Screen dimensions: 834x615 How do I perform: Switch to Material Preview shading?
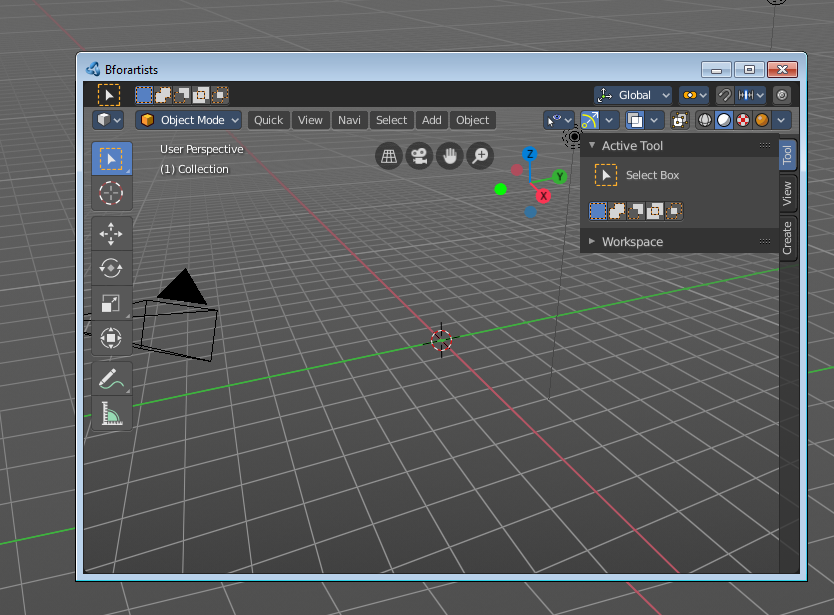pyautogui.click(x=743, y=120)
